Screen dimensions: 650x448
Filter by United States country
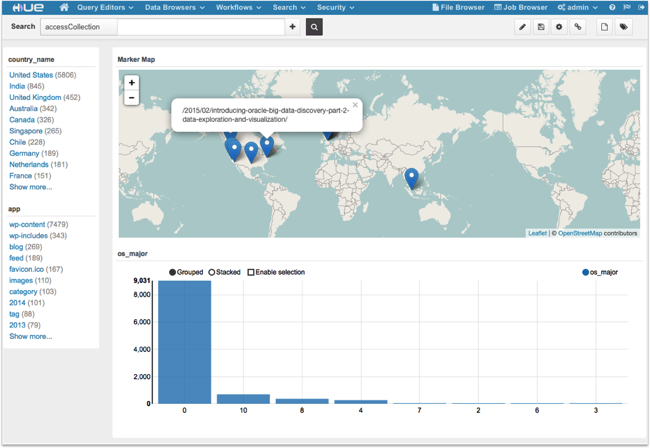(x=31, y=75)
